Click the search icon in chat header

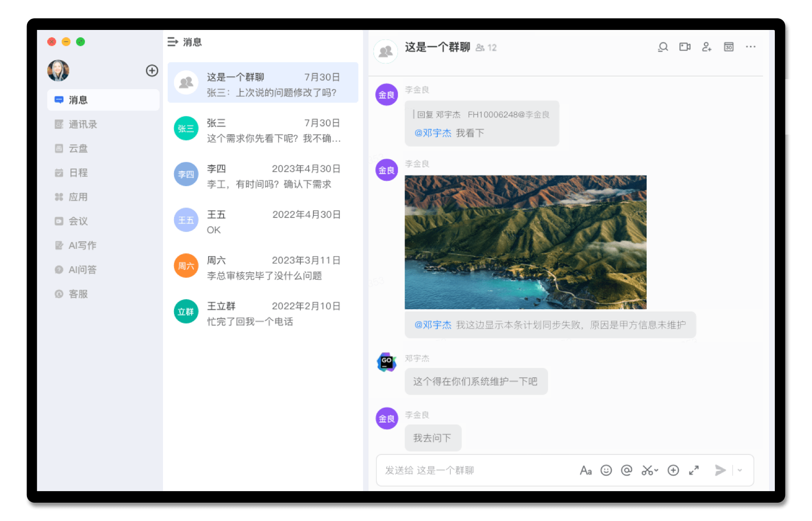[663, 47]
